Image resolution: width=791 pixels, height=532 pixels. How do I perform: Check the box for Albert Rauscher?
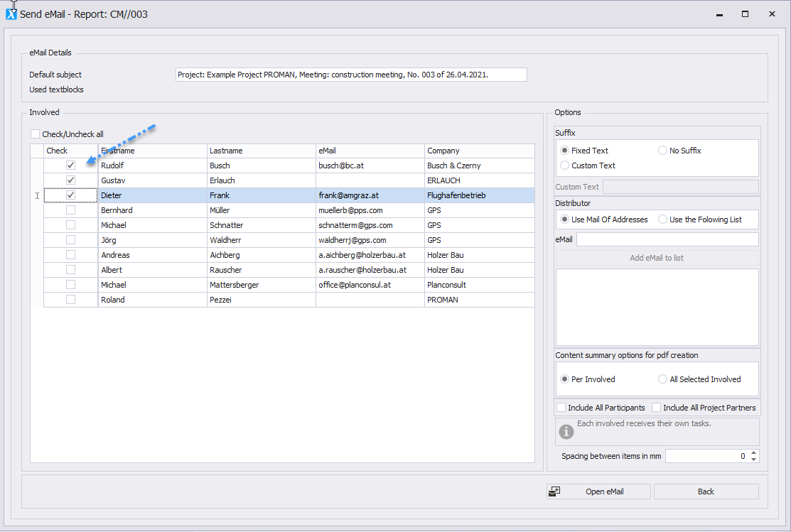(70, 270)
